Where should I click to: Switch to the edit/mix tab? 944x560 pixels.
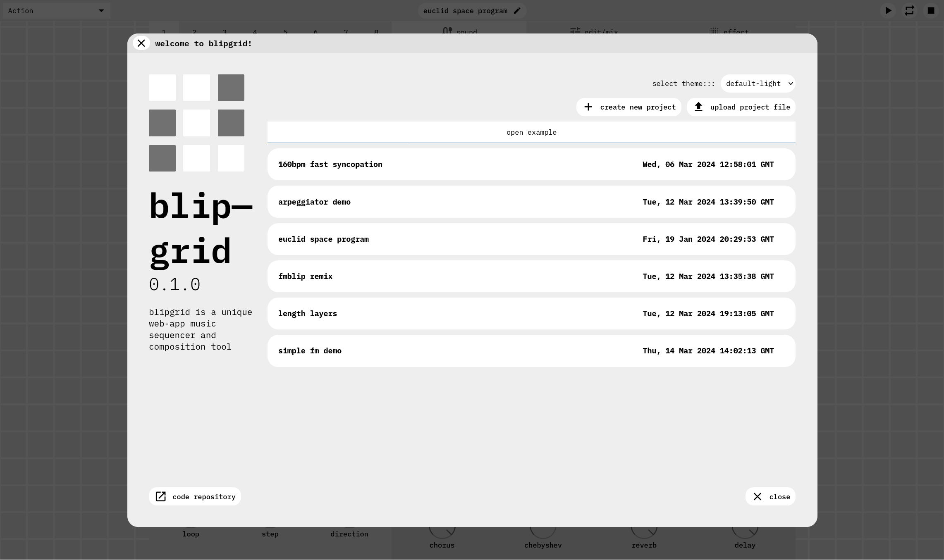(594, 32)
